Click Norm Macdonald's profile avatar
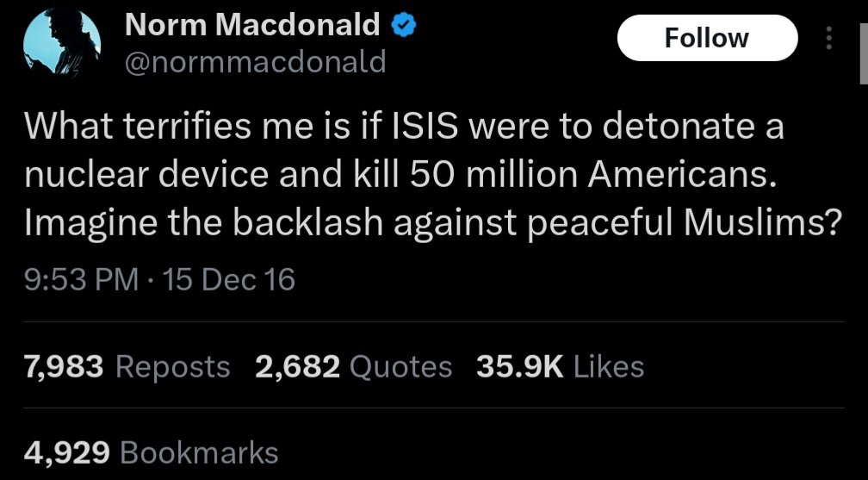The width and height of the screenshot is (868, 480). coord(63,44)
